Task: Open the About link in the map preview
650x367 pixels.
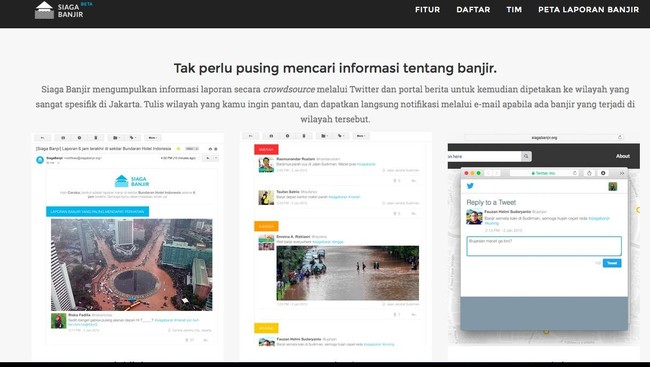Action: coord(623,156)
